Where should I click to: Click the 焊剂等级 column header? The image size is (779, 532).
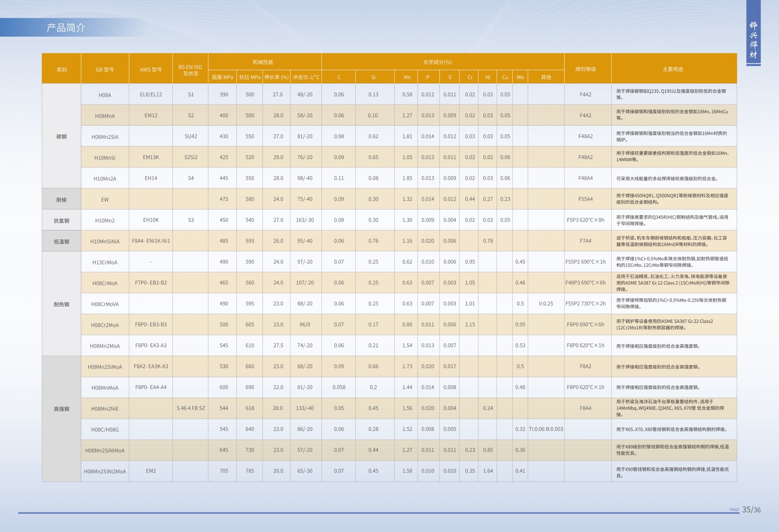(x=585, y=69)
